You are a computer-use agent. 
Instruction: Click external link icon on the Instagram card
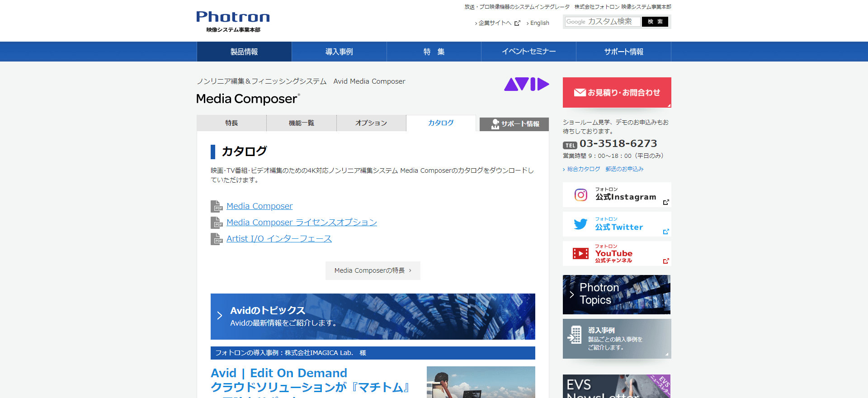(666, 202)
